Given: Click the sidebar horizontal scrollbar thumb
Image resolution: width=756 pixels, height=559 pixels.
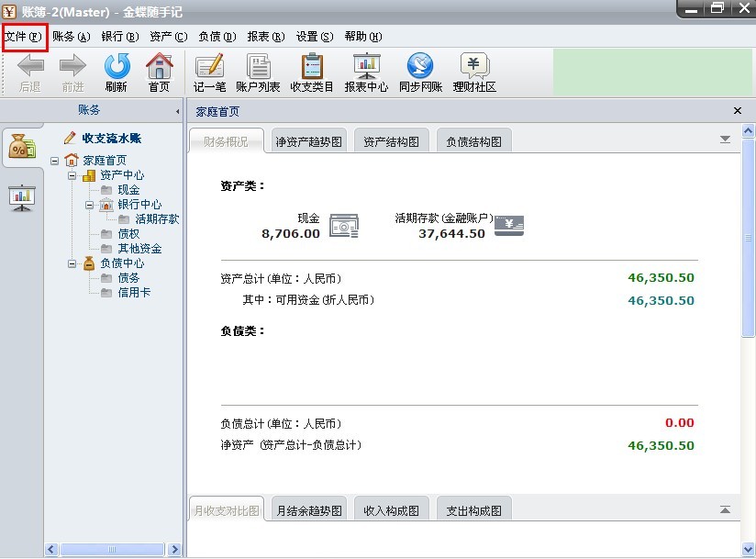Looking at the screenshot, I should coord(112,549).
